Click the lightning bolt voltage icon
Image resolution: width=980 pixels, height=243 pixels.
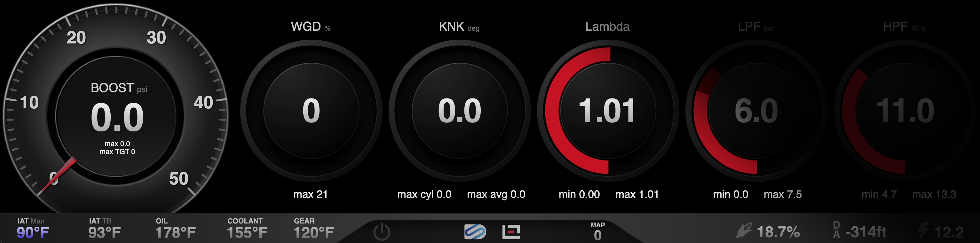coord(923,231)
